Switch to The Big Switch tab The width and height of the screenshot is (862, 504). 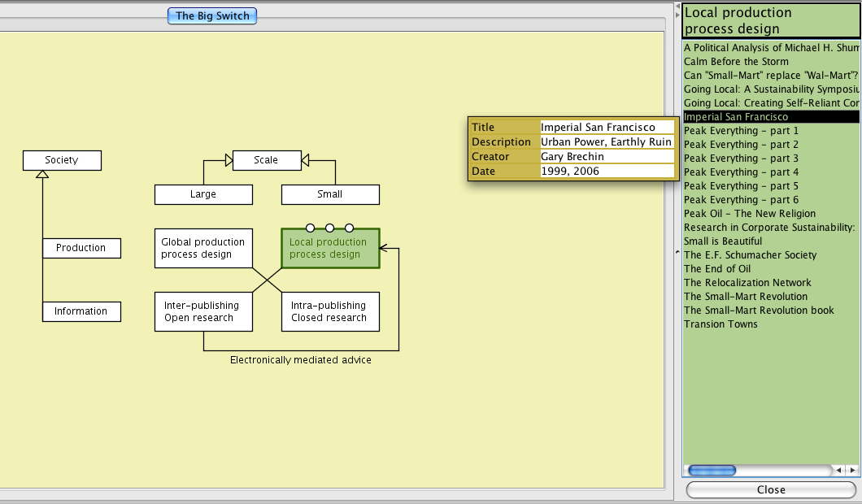click(212, 15)
